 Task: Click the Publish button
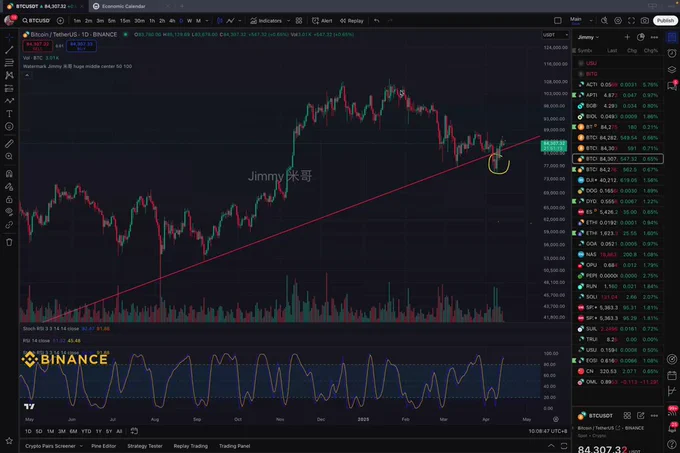tap(665, 20)
